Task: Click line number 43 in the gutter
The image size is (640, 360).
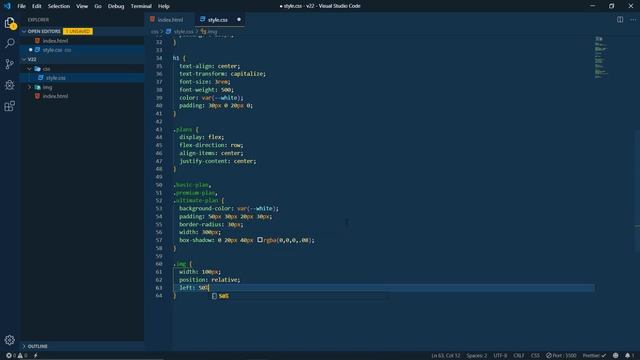Action: pyautogui.click(x=159, y=129)
